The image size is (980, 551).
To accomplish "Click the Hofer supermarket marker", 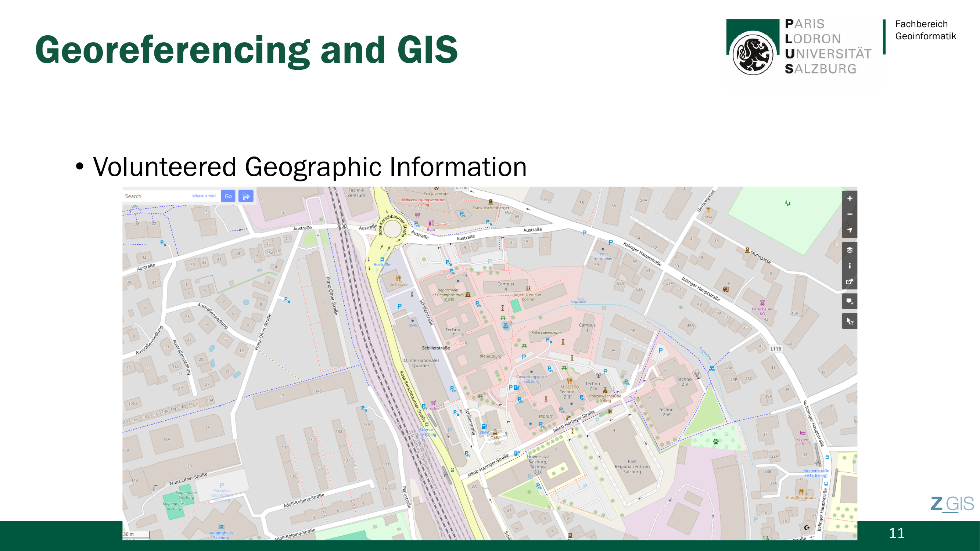I will pyautogui.click(x=433, y=403).
